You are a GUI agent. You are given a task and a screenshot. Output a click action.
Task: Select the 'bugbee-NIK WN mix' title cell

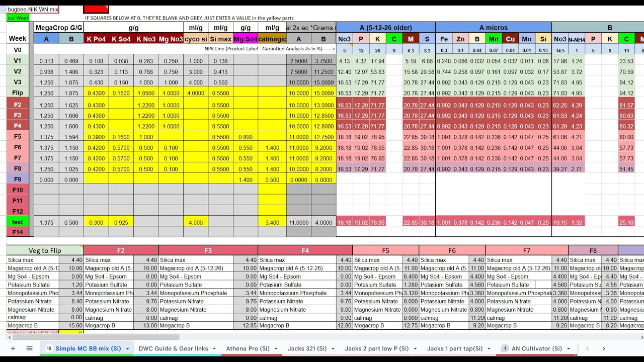point(32,10)
